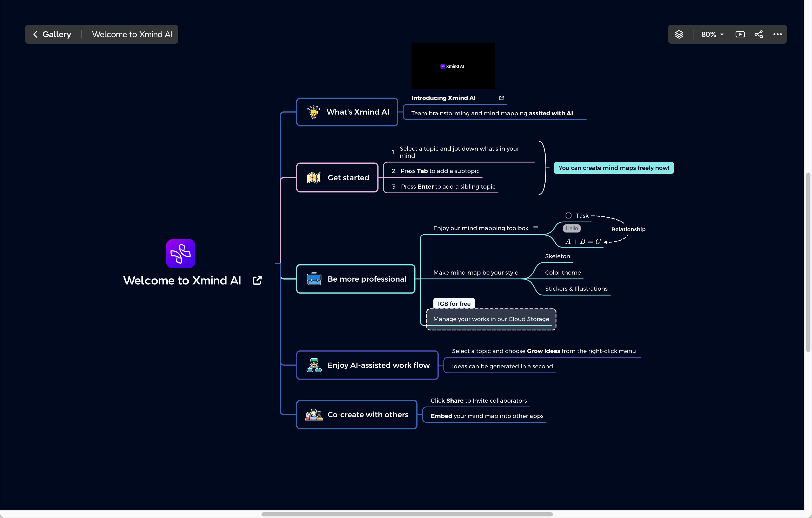The height and width of the screenshot is (518, 812).
Task: Select Team brainstorming and mind mapping subtopic
Action: point(492,114)
